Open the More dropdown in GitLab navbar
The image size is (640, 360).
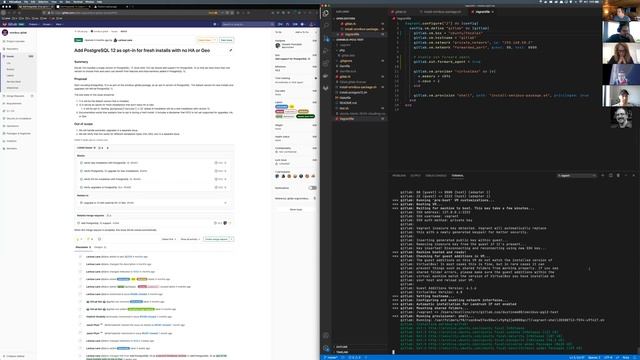click(x=59, y=24)
